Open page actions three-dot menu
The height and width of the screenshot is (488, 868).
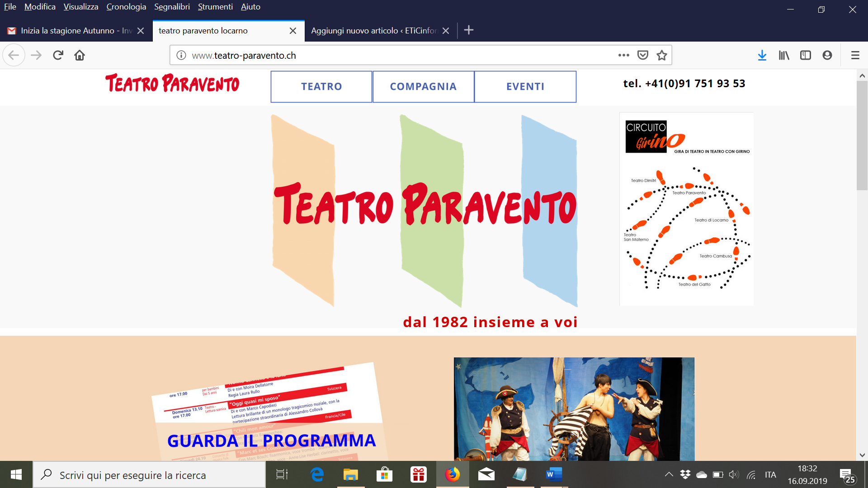tap(624, 55)
